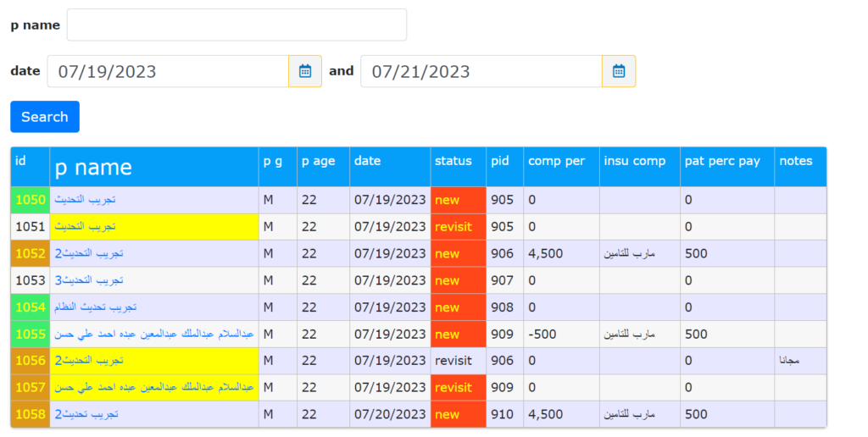868x437 pixels.
Task: Click the start date field 07/19/2023
Action: (168, 71)
